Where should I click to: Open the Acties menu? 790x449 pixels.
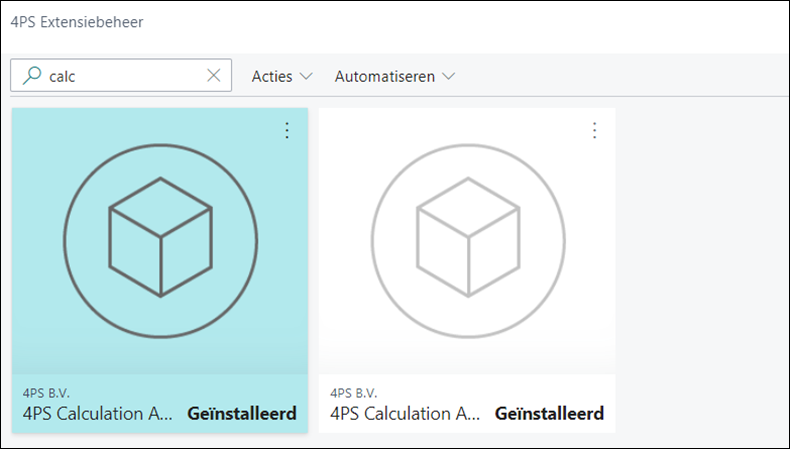(282, 76)
